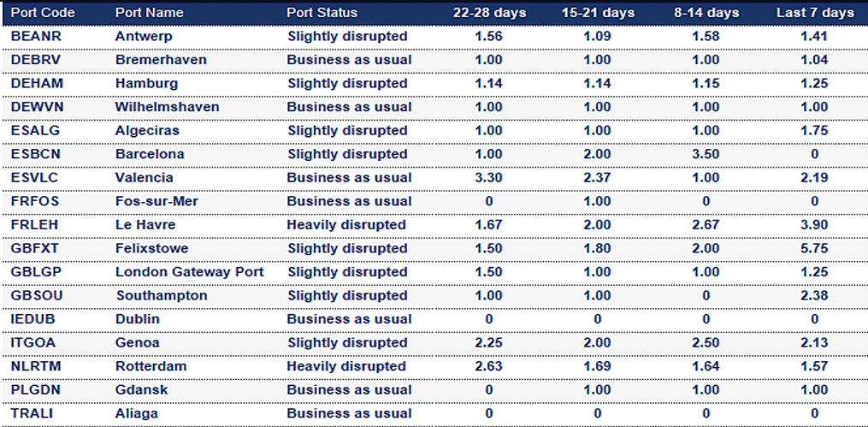
Task: Click the Port Name column header
Action: 150,13
